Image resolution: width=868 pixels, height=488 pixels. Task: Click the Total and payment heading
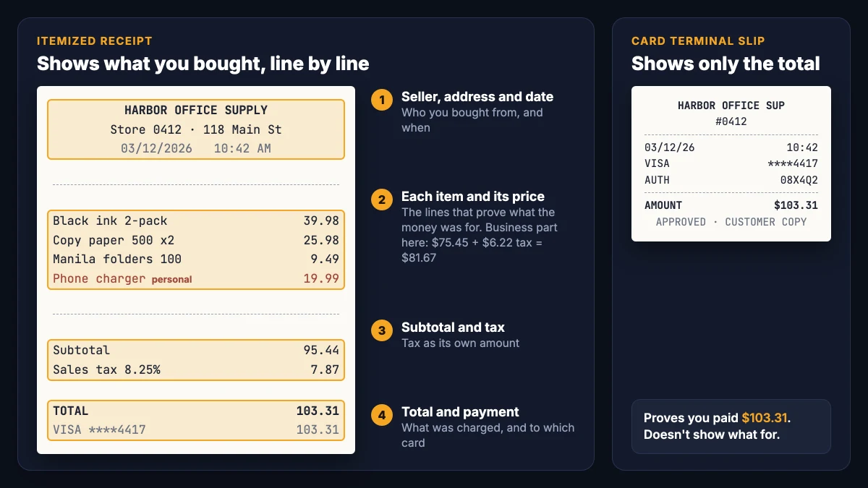pyautogui.click(x=460, y=412)
